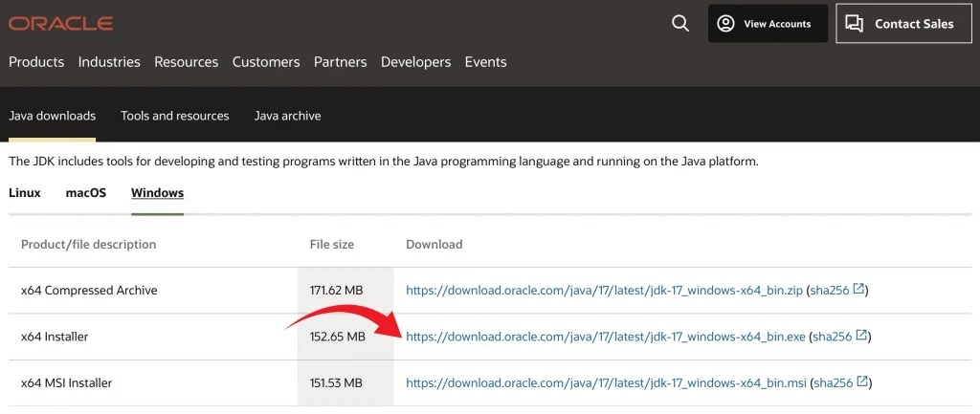This screenshot has width=980, height=414.
Task: Switch to Tools and resources tab
Action: (x=175, y=116)
